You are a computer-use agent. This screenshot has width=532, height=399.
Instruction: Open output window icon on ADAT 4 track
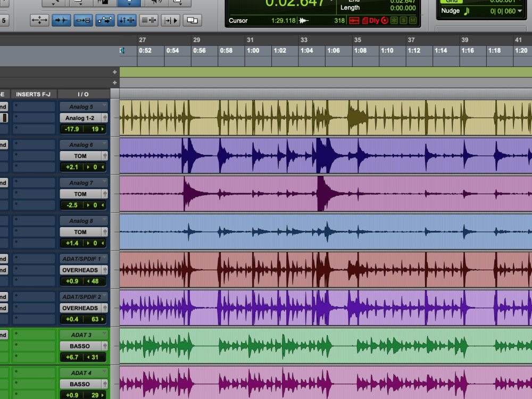tap(105, 384)
